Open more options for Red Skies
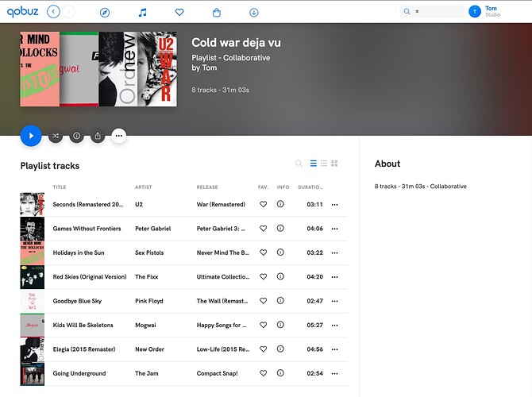 click(x=334, y=277)
